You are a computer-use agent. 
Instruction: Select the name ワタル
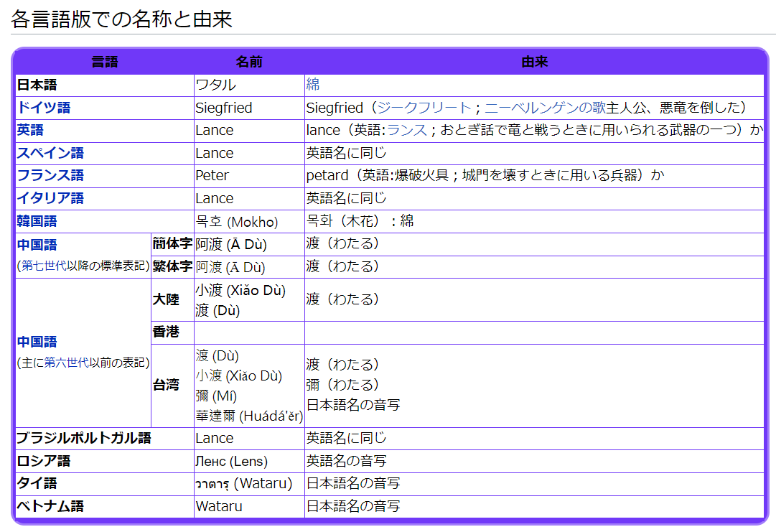(x=216, y=85)
